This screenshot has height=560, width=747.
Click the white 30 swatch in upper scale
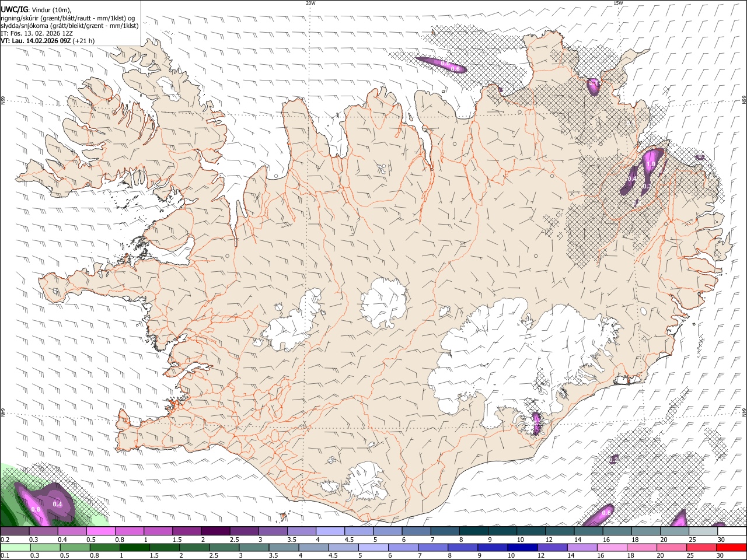(x=732, y=531)
